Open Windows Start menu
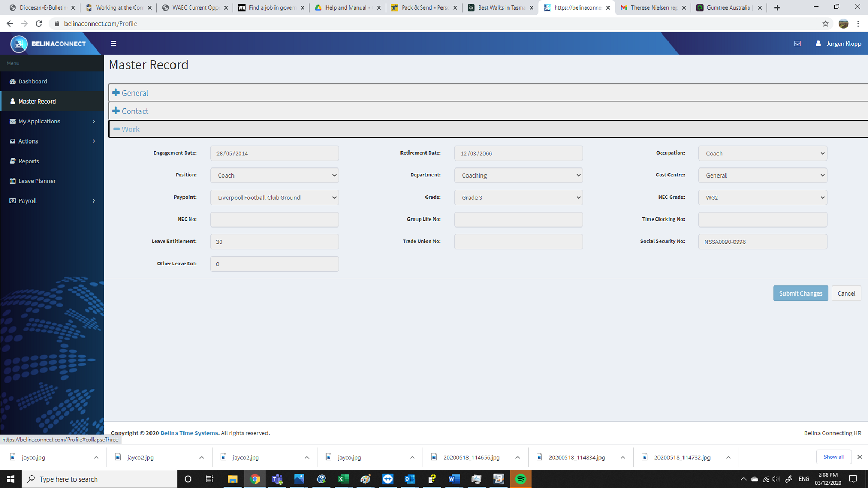Viewport: 868px width, 488px height. coord(11,479)
